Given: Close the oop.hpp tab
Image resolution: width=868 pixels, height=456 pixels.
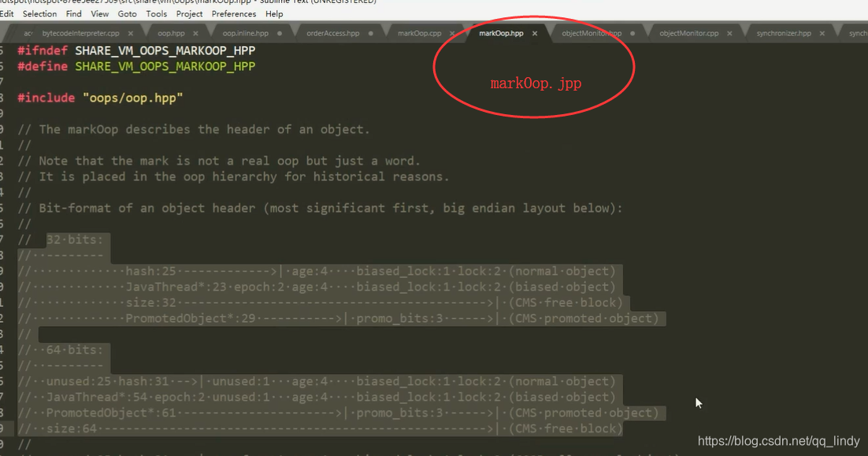Looking at the screenshot, I should click(195, 34).
